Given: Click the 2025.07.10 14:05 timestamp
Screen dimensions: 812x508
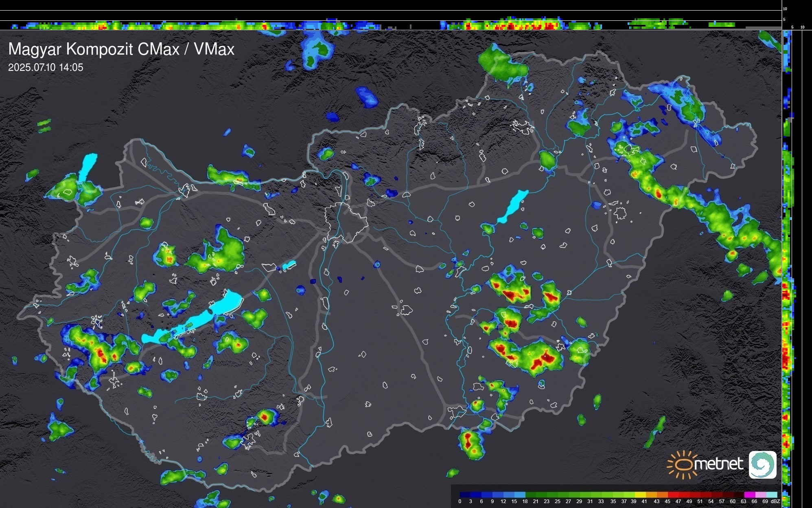Looking at the screenshot, I should pyautogui.click(x=46, y=68).
